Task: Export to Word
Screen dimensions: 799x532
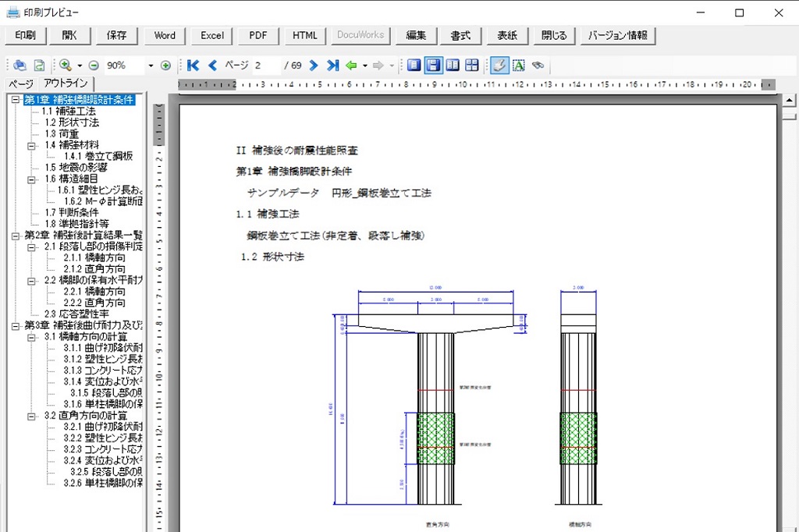Action: click(165, 35)
